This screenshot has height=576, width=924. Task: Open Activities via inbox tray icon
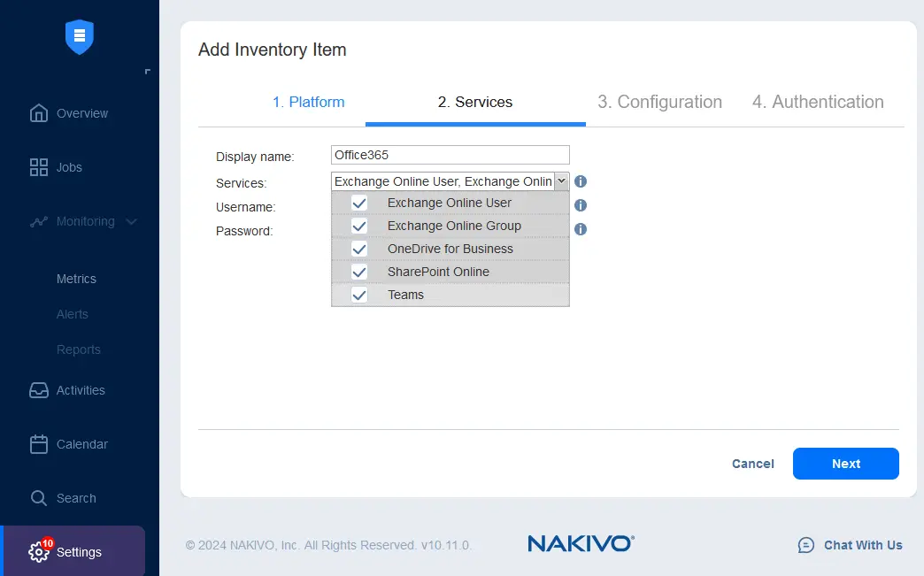[39, 390]
